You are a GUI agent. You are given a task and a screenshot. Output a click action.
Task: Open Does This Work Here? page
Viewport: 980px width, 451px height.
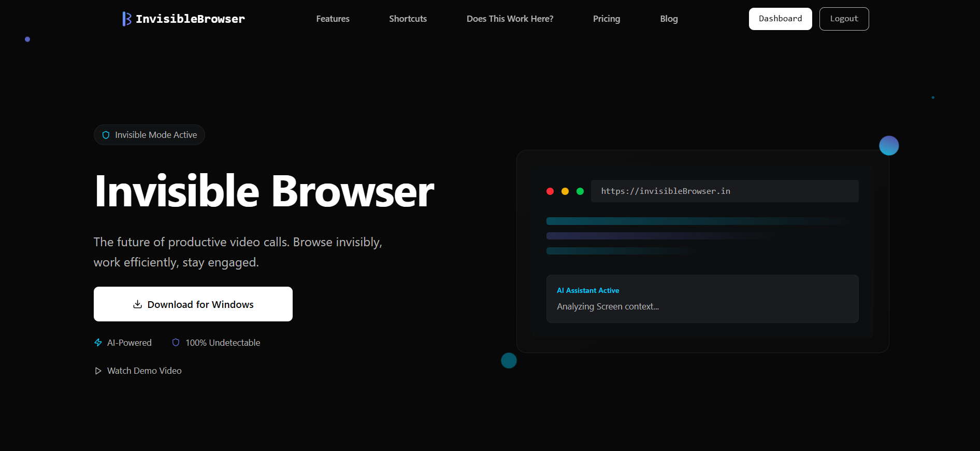click(x=510, y=19)
